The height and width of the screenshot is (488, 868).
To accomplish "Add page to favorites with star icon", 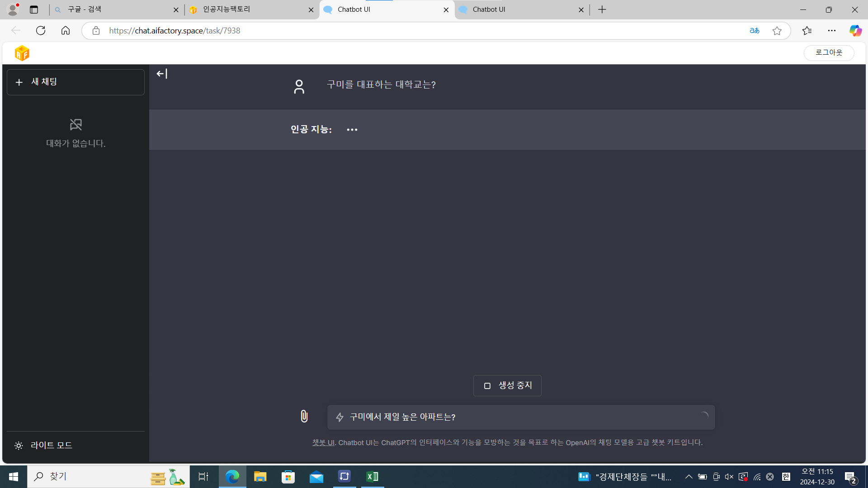I will point(777,31).
